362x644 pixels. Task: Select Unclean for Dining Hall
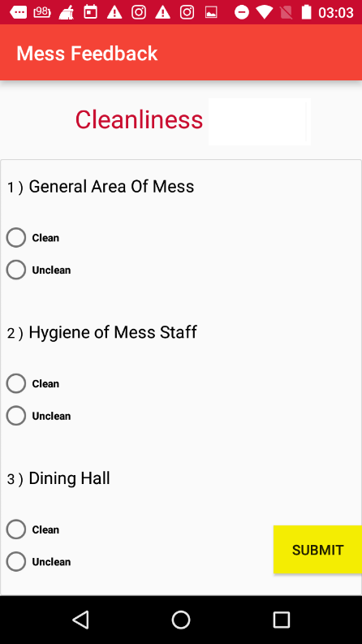(39, 561)
